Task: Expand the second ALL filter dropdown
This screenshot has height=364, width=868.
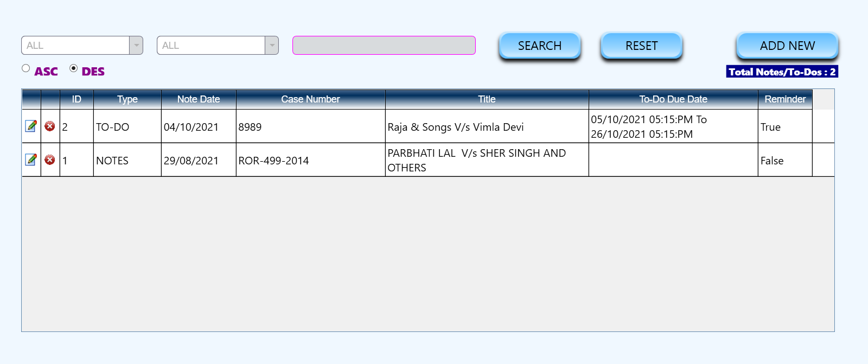Action: coord(272,46)
